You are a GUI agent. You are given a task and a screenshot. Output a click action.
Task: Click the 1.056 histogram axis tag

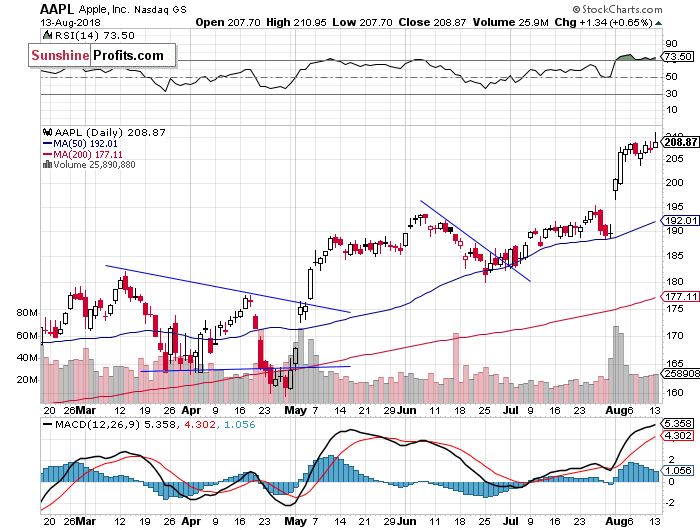[678, 471]
